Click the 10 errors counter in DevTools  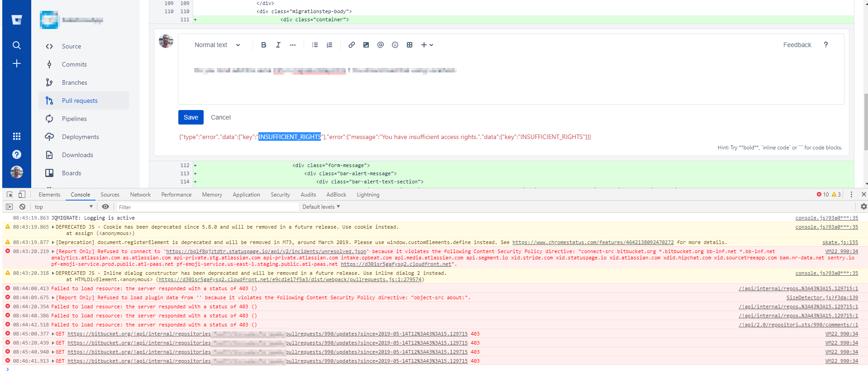[x=823, y=195]
